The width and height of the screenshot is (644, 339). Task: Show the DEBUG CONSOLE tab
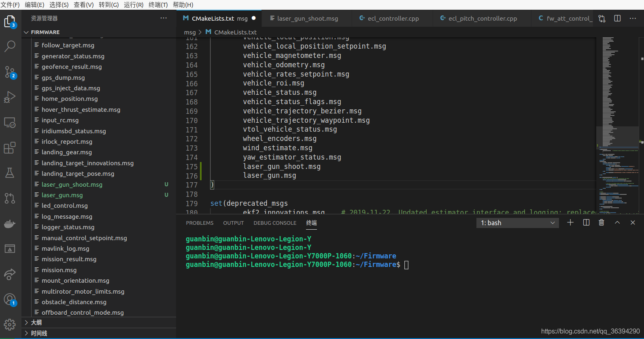pos(275,223)
